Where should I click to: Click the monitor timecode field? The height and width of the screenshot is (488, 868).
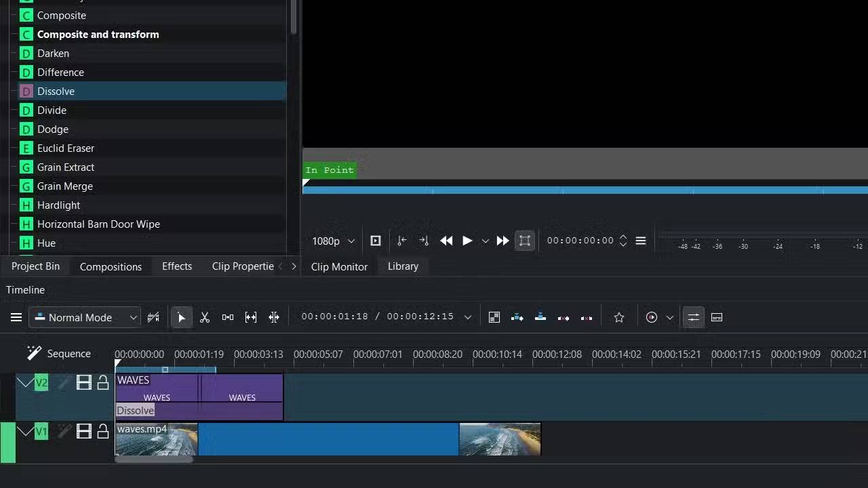coord(580,241)
